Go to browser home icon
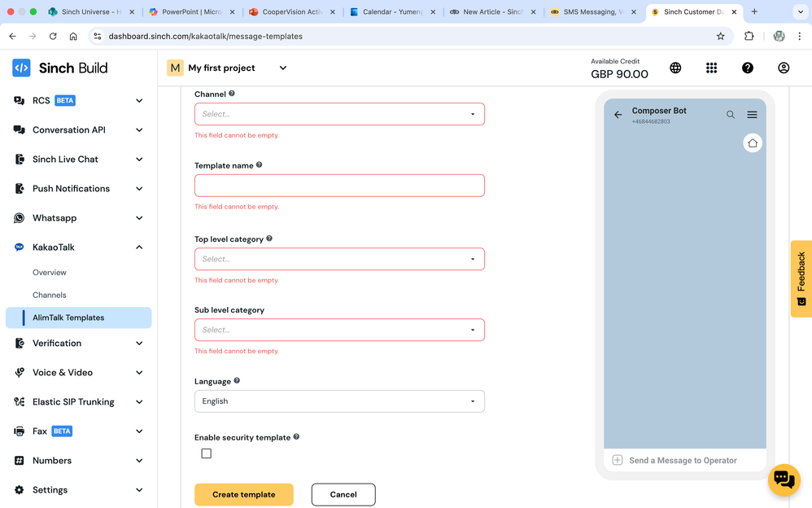Image resolution: width=812 pixels, height=508 pixels. 73,37
